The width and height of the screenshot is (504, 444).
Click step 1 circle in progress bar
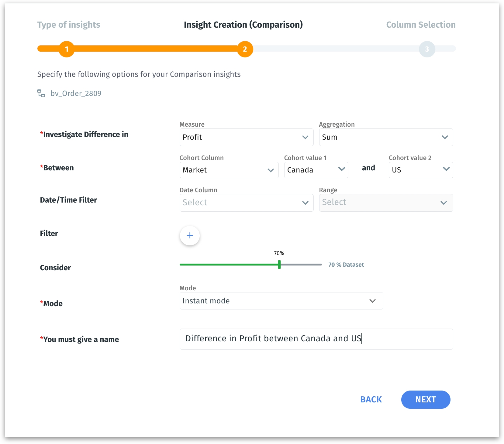(67, 49)
